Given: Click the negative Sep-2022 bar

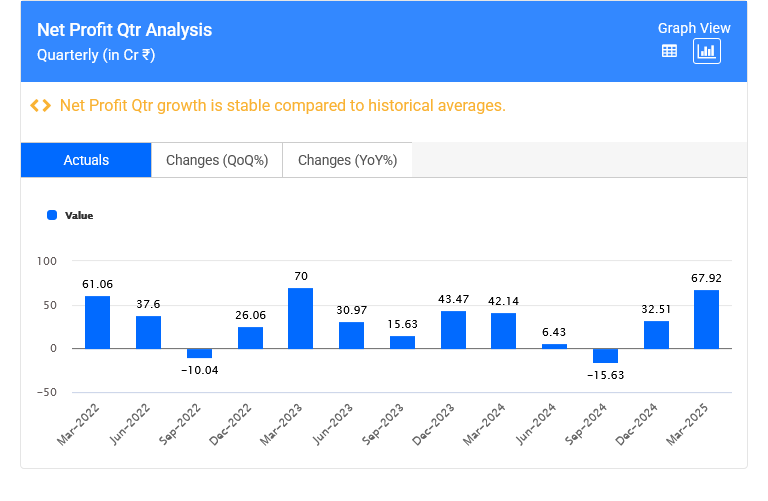Looking at the screenshot, I should (x=199, y=353).
